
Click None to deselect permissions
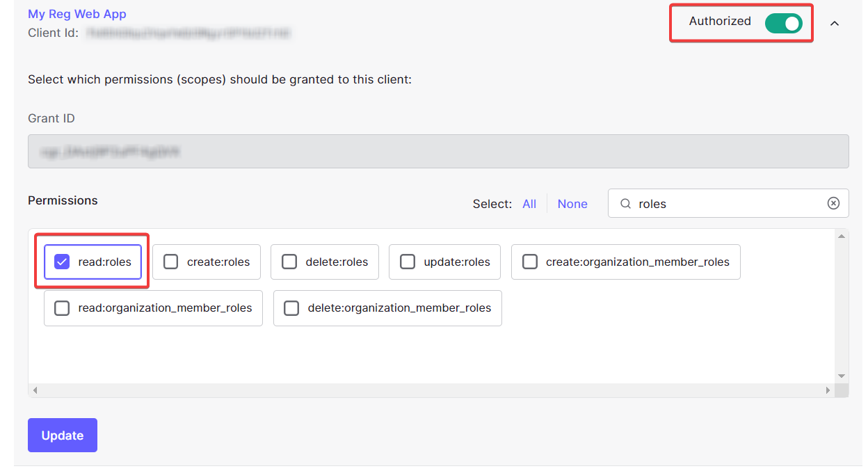coord(572,204)
